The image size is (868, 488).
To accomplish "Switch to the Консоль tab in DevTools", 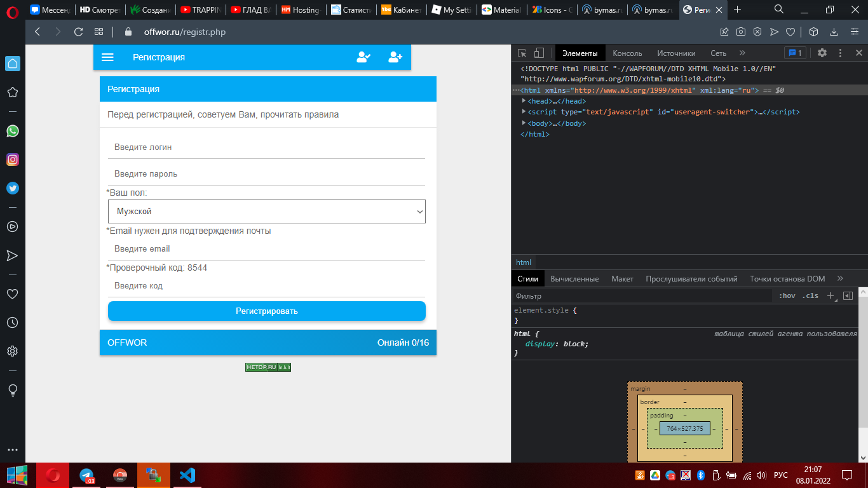I will click(x=627, y=53).
